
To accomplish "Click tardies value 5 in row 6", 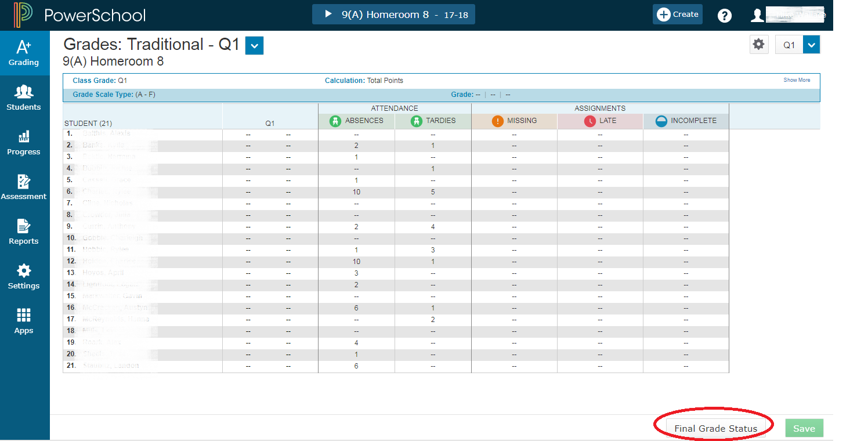I will (x=433, y=192).
